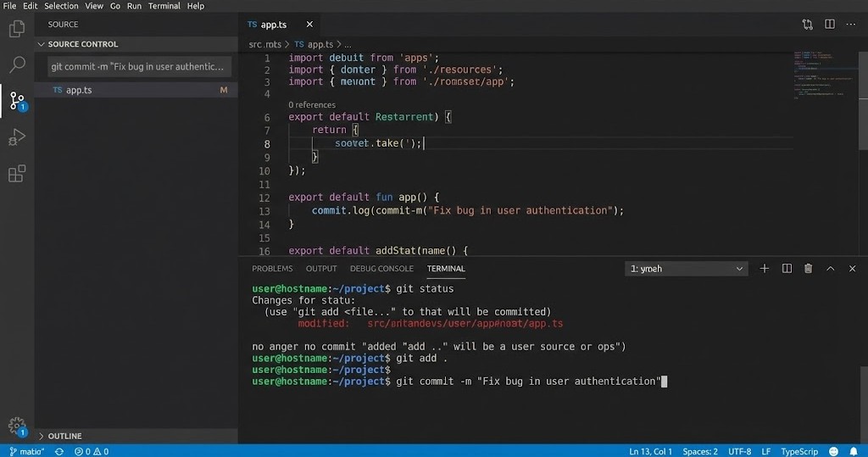
Task: Split the terminal panel
Action: click(787, 269)
